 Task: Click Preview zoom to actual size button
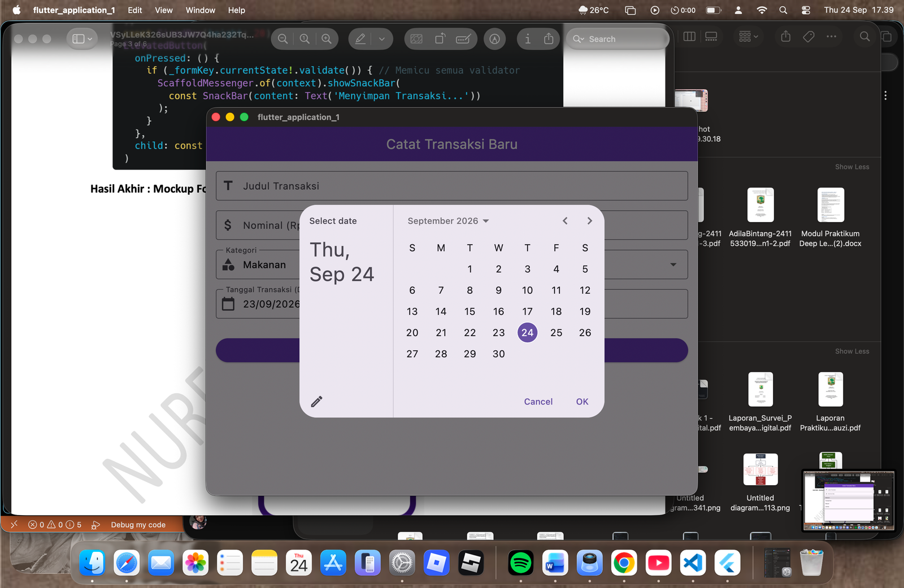tap(305, 39)
